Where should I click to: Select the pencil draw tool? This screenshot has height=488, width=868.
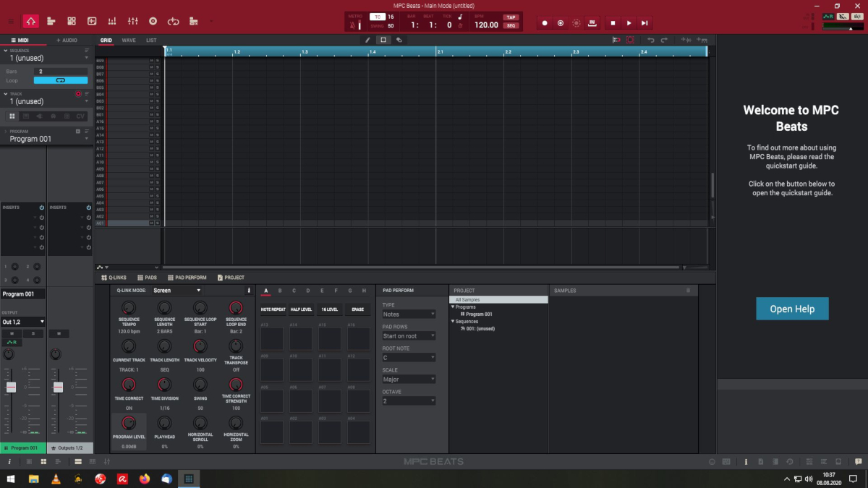coord(367,40)
